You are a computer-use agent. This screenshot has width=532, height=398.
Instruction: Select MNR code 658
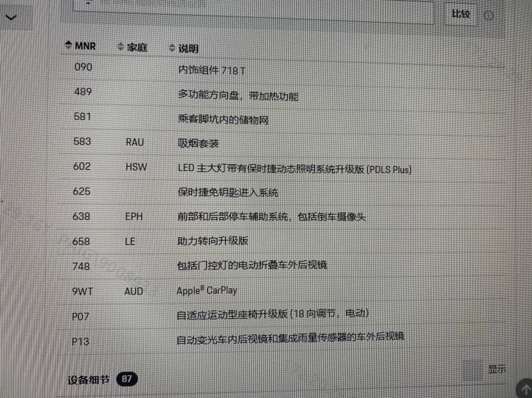81,241
